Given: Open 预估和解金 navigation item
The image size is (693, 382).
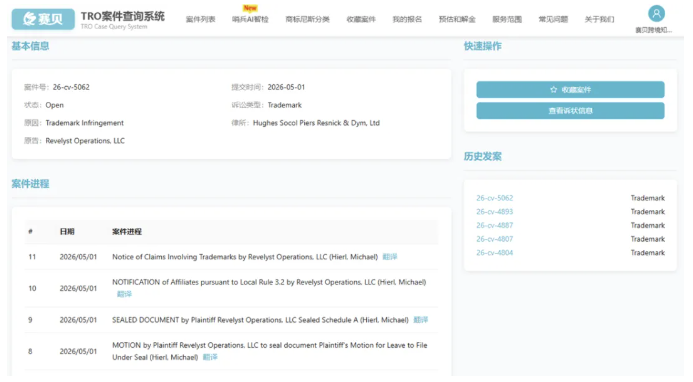Looking at the screenshot, I should tap(457, 19).
